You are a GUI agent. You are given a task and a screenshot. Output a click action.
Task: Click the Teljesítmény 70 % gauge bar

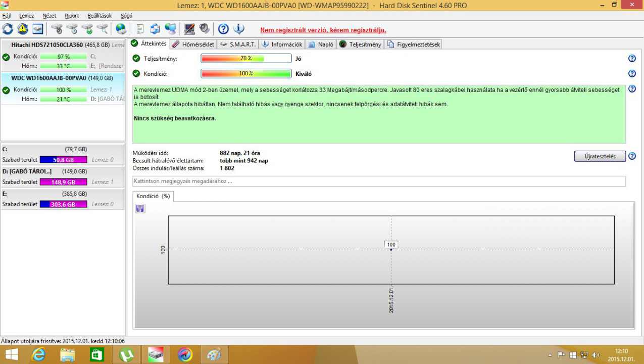pos(246,59)
